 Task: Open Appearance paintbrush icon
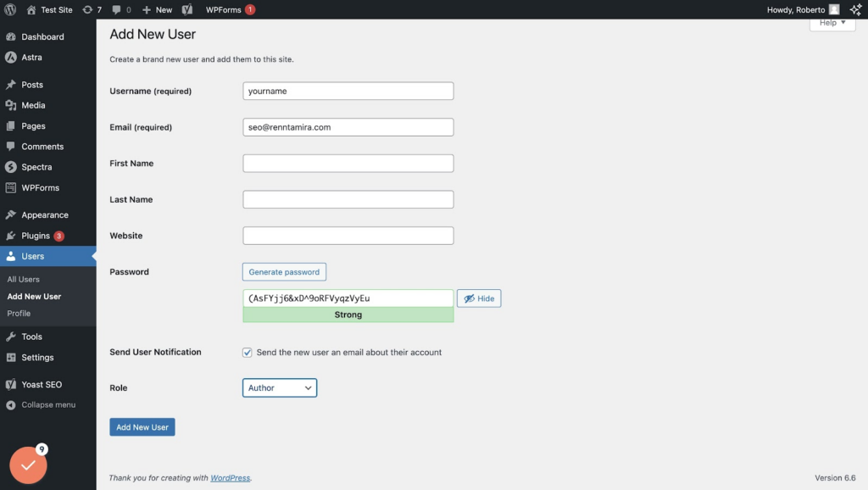10,214
